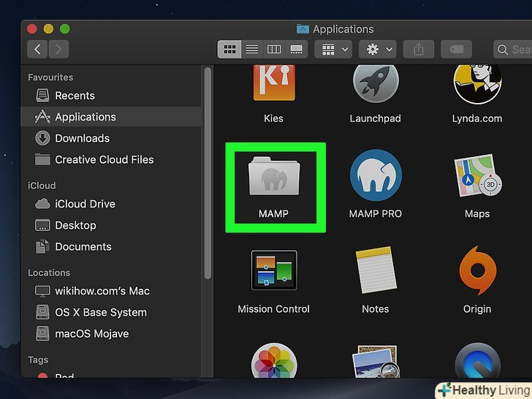This screenshot has height=399, width=532.
Task: Switch to column view mode
Action: coord(274,50)
